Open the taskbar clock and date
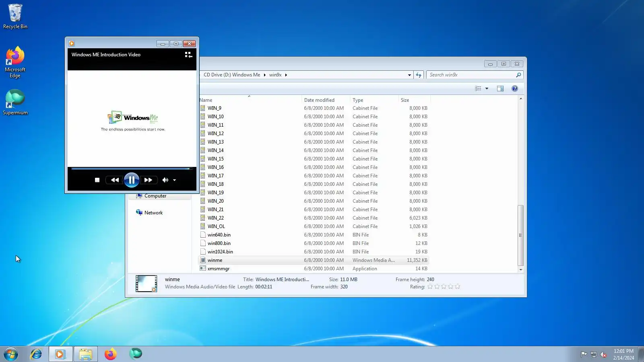Image resolution: width=644 pixels, height=362 pixels. tap(623, 354)
